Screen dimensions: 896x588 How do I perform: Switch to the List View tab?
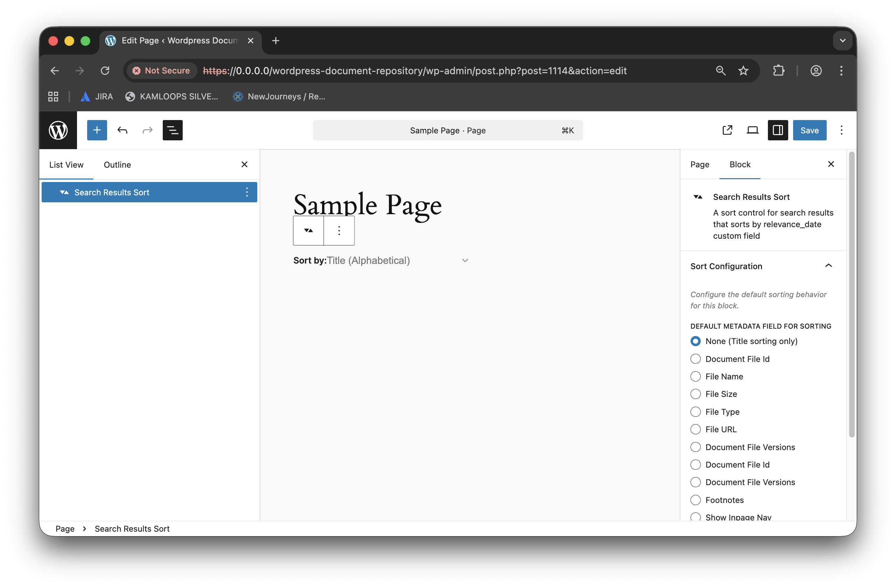click(66, 164)
